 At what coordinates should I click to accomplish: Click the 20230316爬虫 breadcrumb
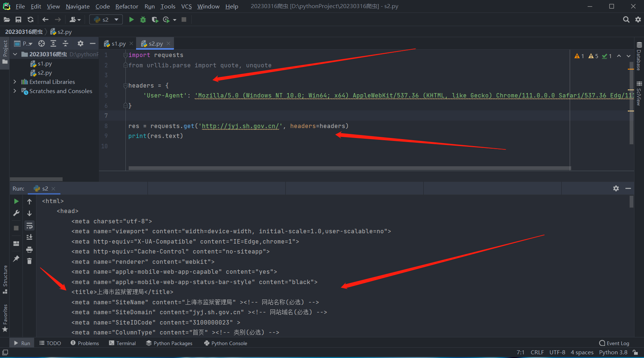click(x=24, y=32)
